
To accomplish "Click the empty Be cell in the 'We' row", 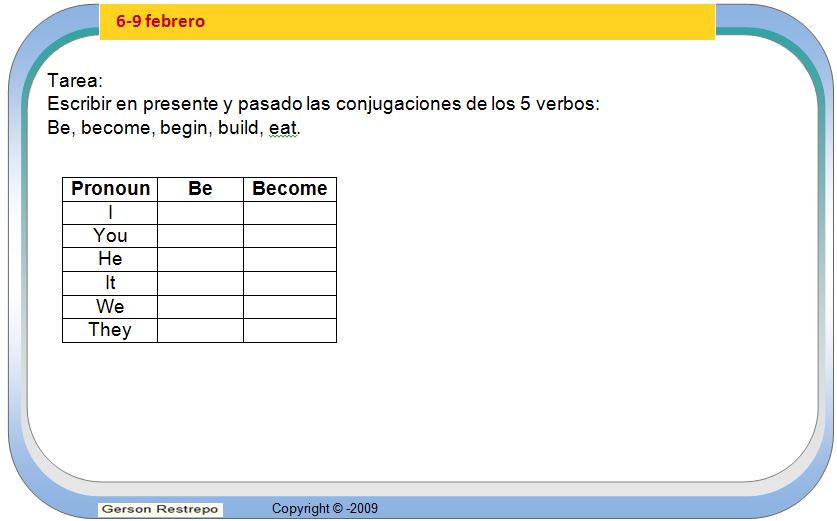I will click(200, 306).
